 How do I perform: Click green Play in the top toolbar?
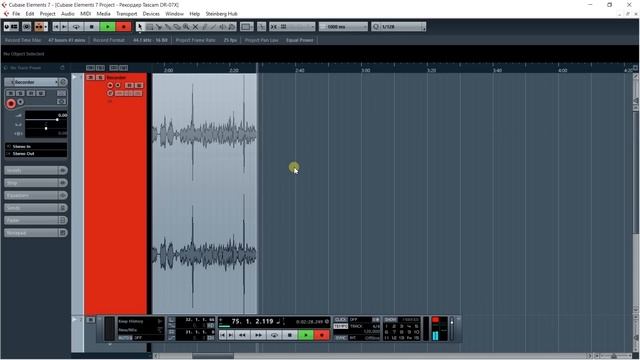[107, 27]
